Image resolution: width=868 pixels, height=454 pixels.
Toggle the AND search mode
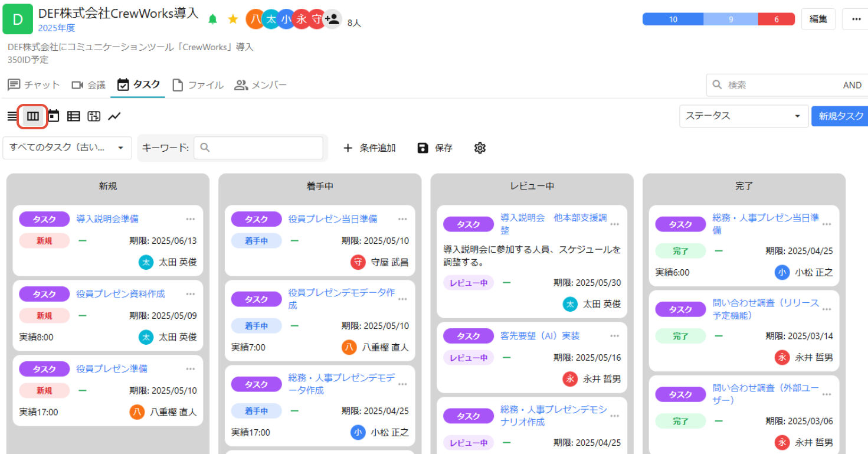[x=852, y=85]
